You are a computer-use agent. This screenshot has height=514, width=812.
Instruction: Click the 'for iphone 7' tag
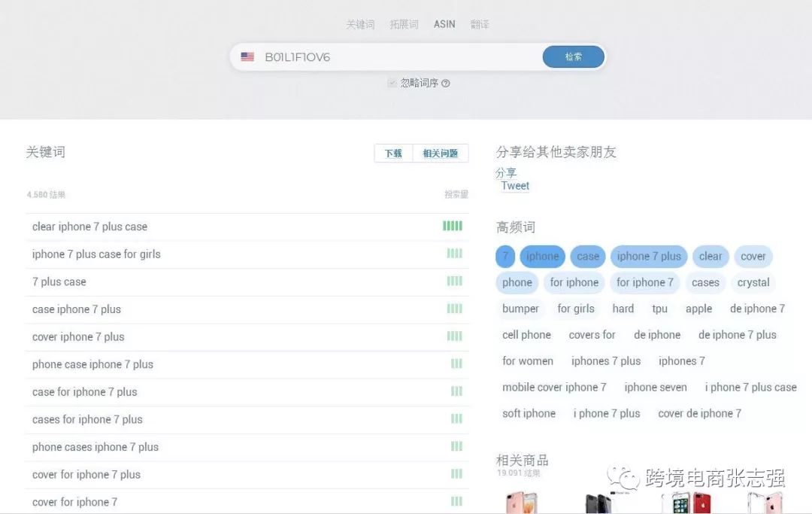[645, 282]
